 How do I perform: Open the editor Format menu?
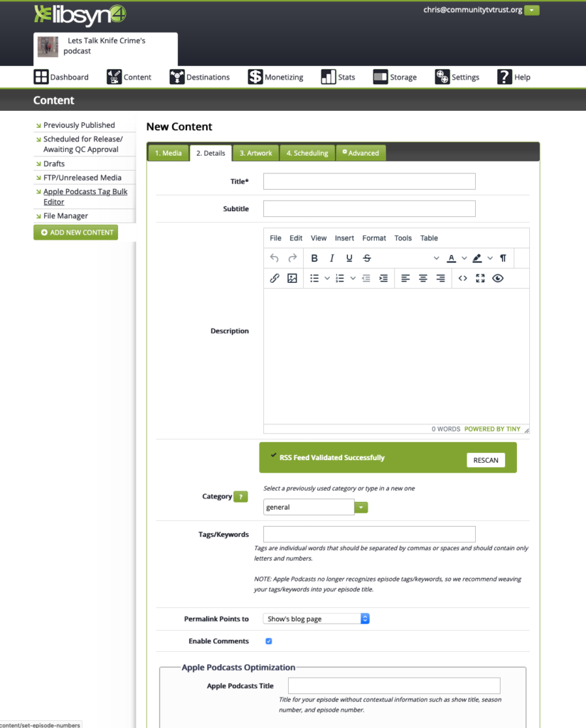(x=374, y=238)
